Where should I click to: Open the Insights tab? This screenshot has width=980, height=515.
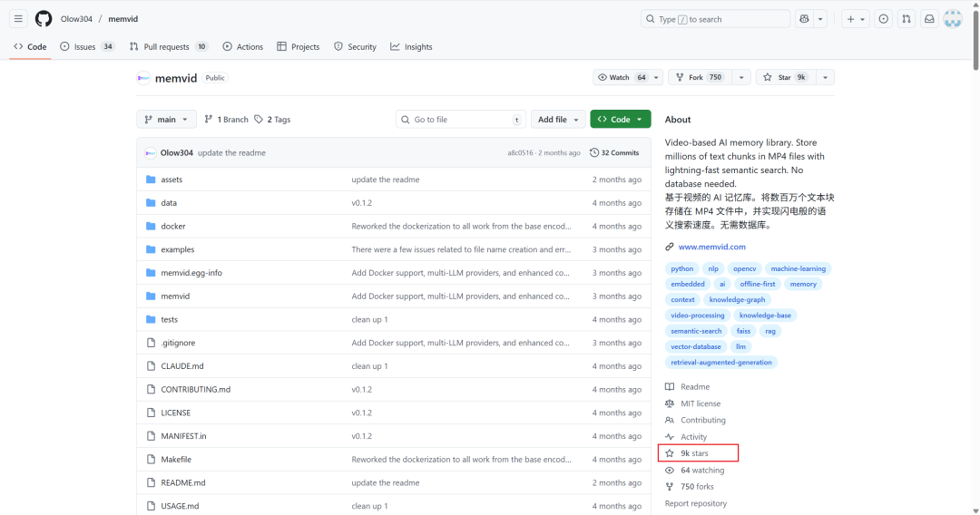pyautogui.click(x=411, y=47)
